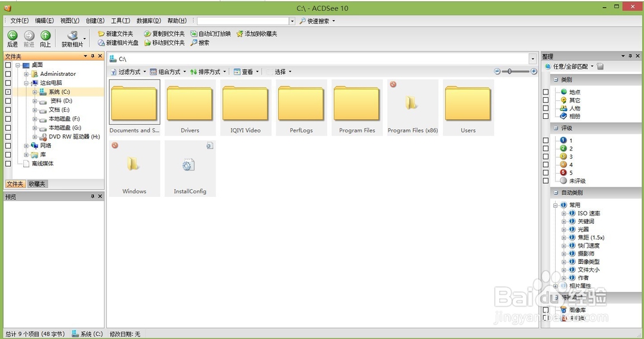The image size is (644, 339).
Task: Open the Filter by (过滤方式) dropdown
Action: click(x=129, y=72)
